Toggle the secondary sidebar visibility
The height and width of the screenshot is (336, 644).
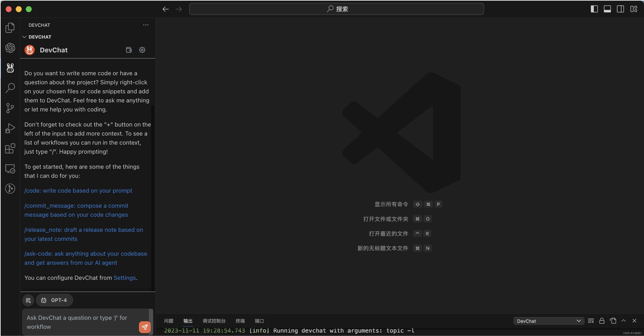pyautogui.click(x=620, y=9)
